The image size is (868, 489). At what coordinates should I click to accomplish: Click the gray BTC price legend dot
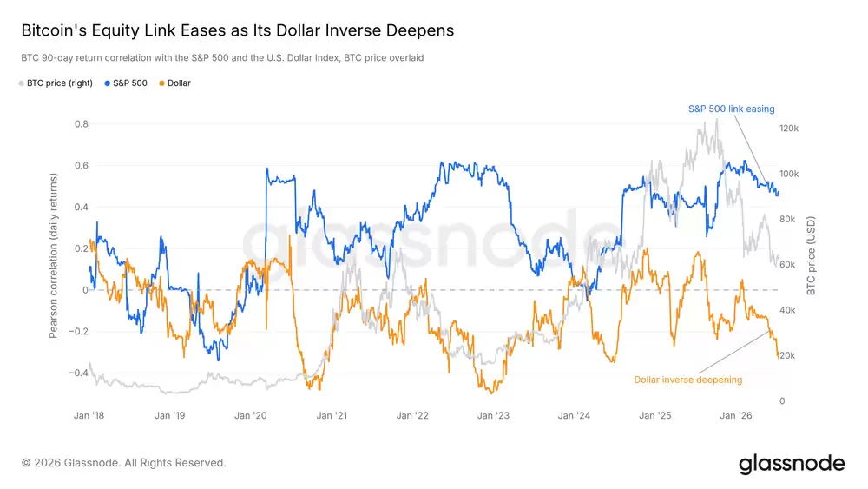tap(21, 83)
